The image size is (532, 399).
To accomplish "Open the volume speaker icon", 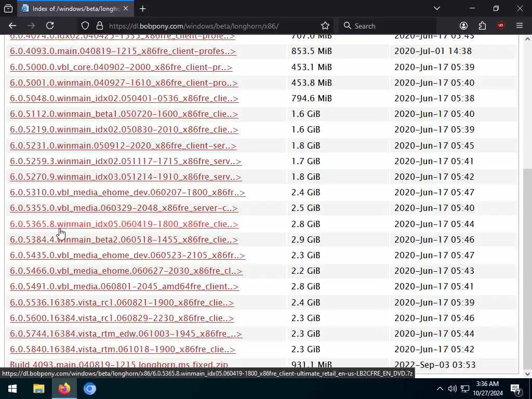I will (x=453, y=389).
